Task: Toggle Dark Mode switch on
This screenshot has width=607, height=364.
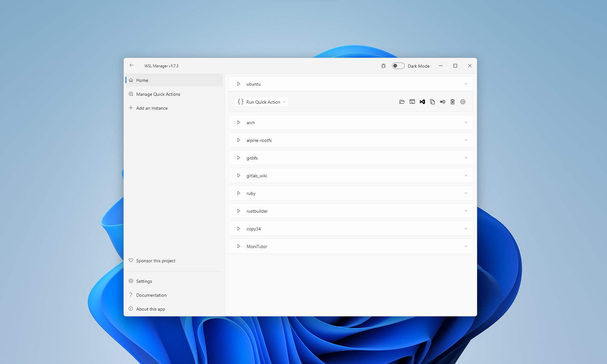Action: 398,65
